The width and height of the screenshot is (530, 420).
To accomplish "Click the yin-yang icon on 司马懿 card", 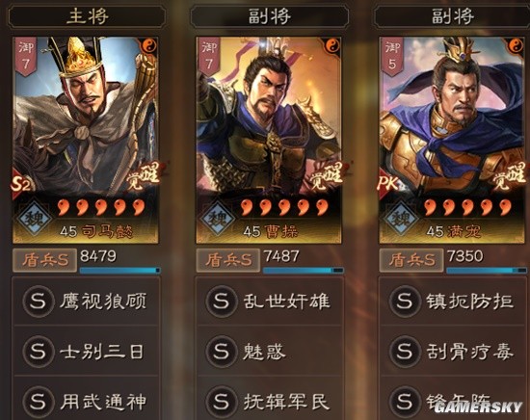I will (x=149, y=45).
